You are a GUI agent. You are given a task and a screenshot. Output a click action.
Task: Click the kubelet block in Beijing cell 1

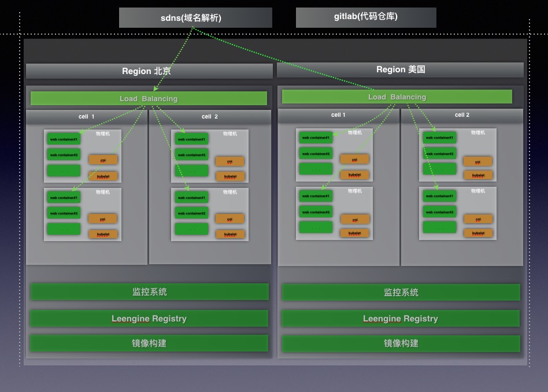[x=103, y=176]
